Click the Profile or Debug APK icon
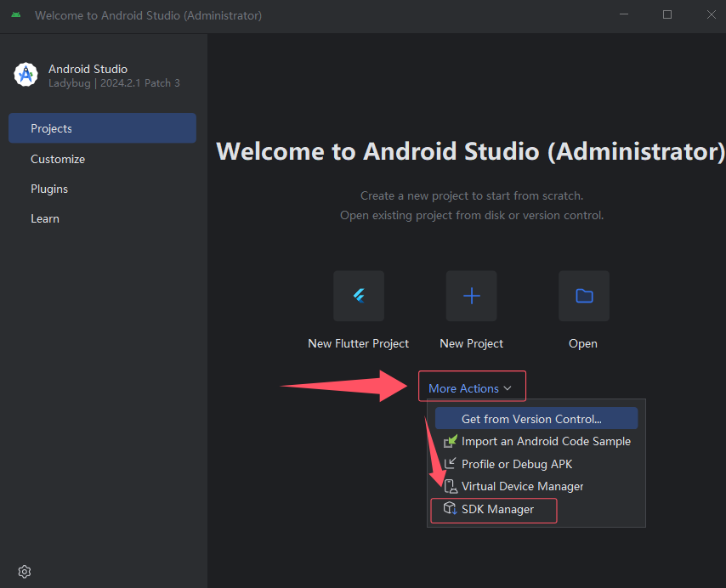The height and width of the screenshot is (588, 726). pyautogui.click(x=451, y=464)
